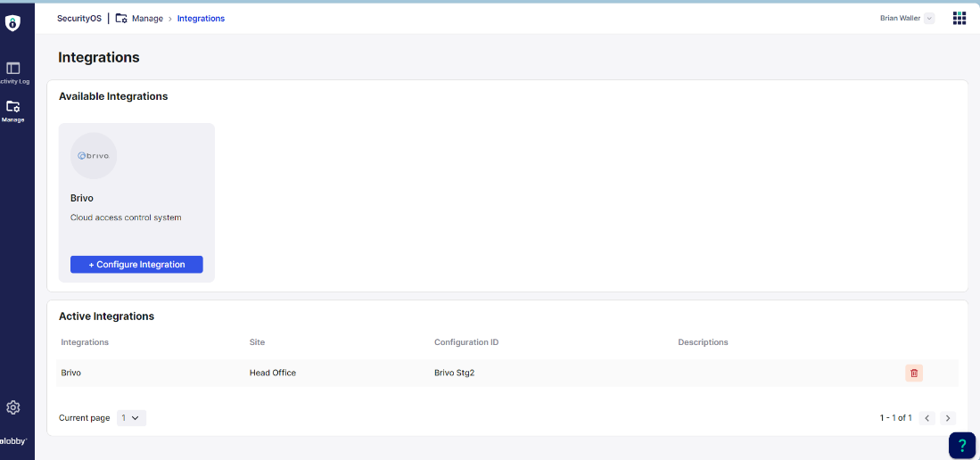Open the Current page number dropdown
The width and height of the screenshot is (980, 460).
click(x=131, y=418)
